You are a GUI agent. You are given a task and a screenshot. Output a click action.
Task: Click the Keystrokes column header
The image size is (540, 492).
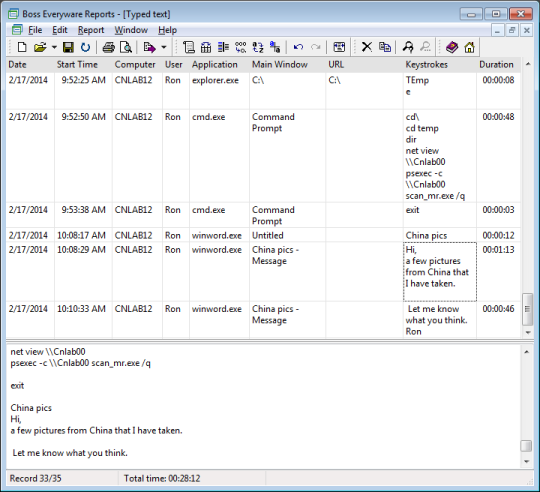440,65
